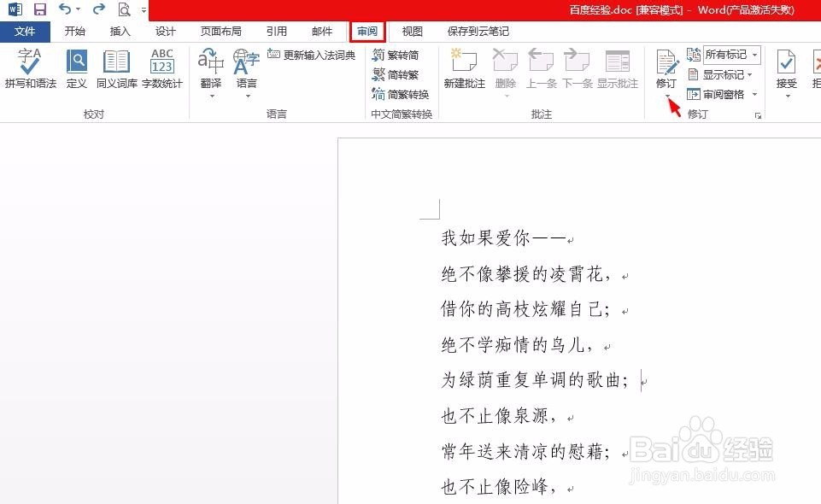Switch to the 开始 tab
821x504 pixels.
click(x=74, y=32)
